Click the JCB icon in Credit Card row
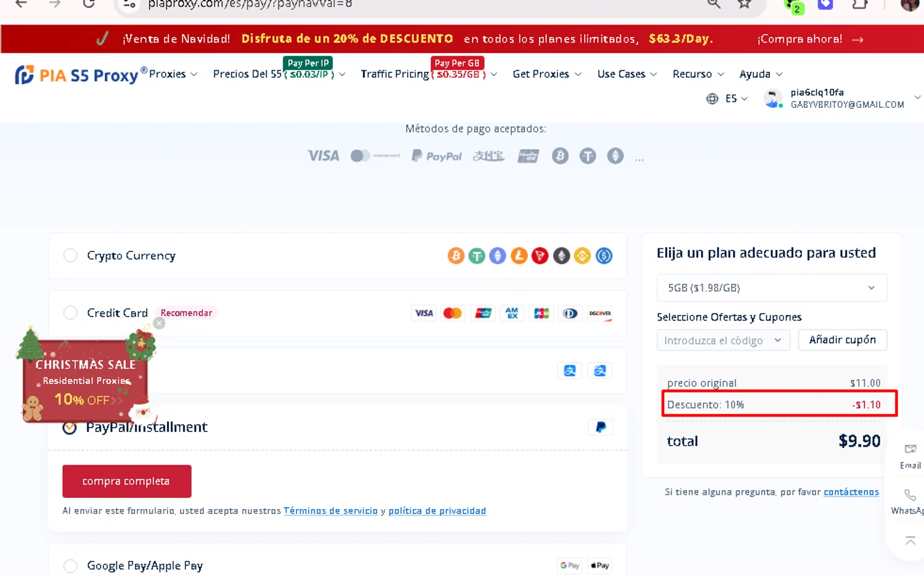This screenshot has height=575, width=924. click(541, 313)
